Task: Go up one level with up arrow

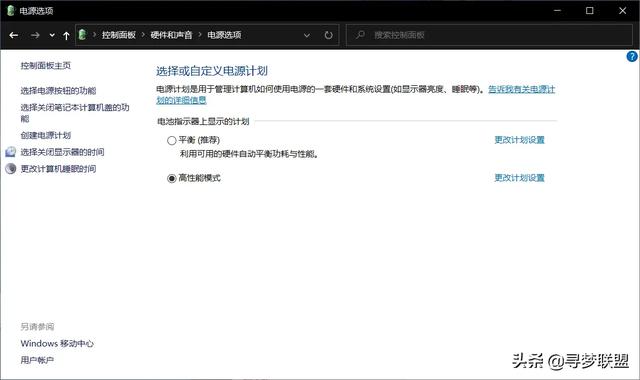Action: [66, 36]
